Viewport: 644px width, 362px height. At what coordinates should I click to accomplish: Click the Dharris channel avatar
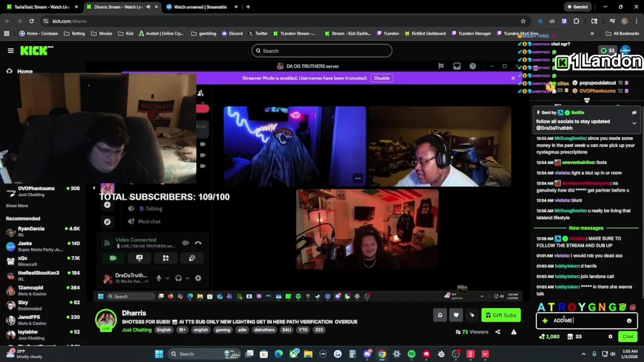(106, 320)
